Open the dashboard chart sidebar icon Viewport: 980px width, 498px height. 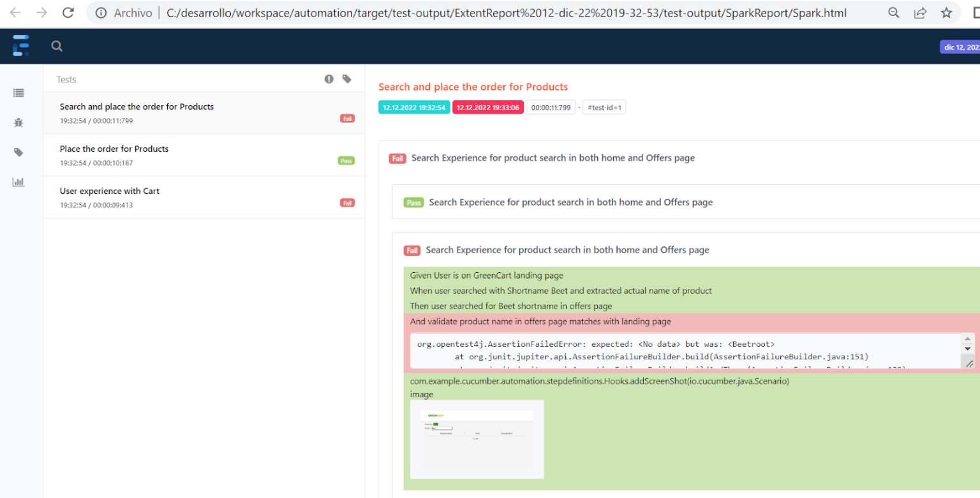pos(19,182)
